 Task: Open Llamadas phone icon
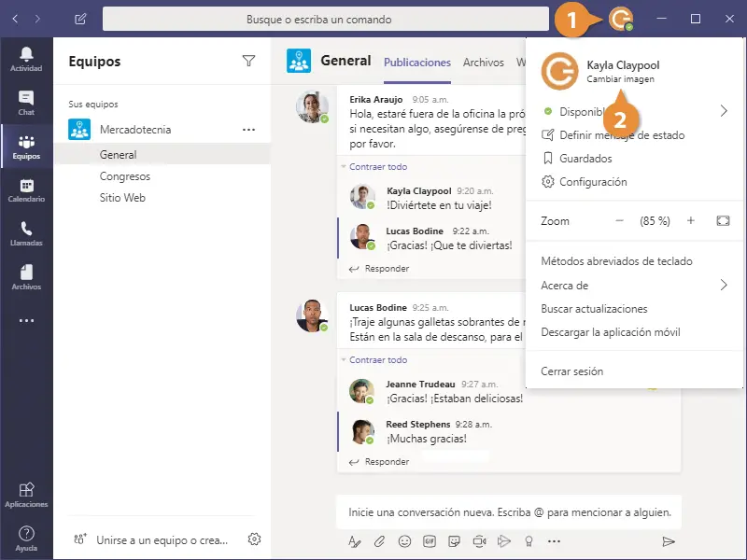pos(26,234)
